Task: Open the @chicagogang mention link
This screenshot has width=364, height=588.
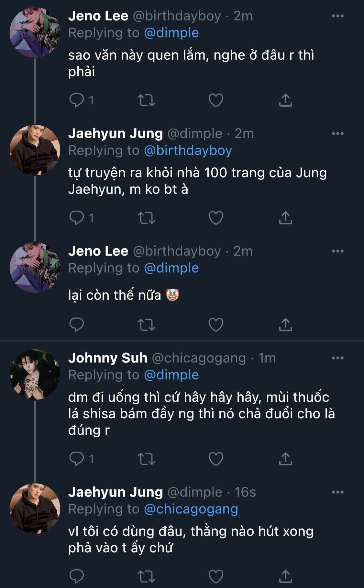Action: pyautogui.click(x=191, y=509)
